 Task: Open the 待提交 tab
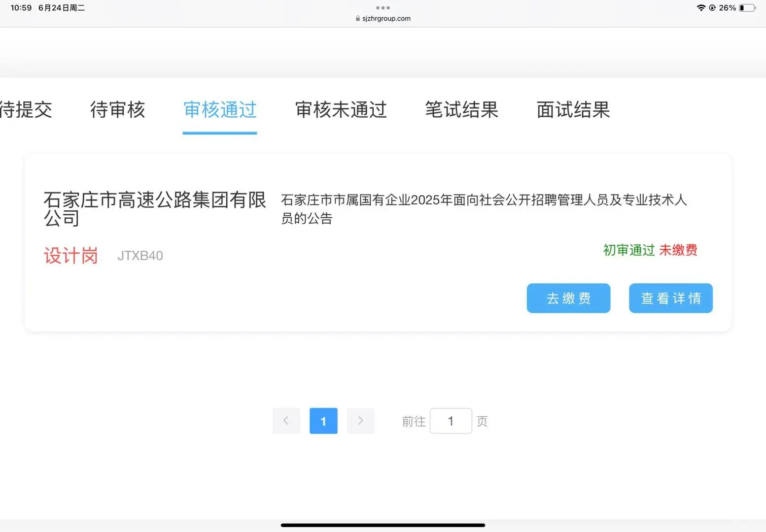(26, 109)
